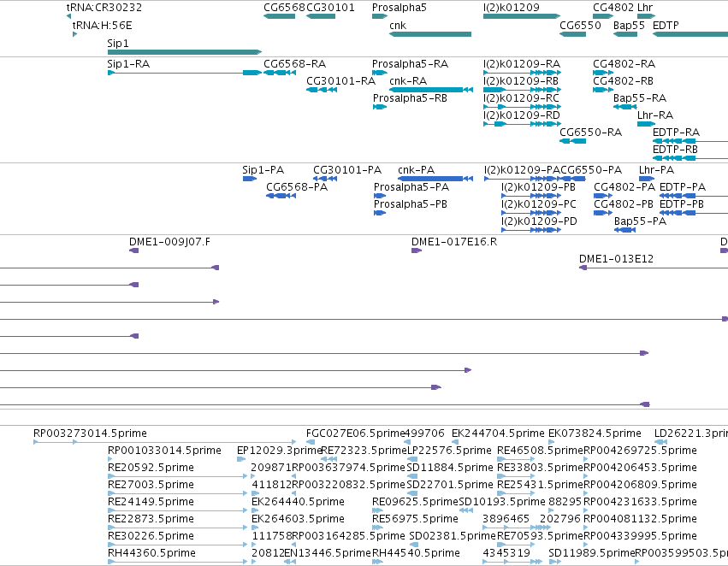Select the Sip1-RA transcript
Viewport: 728px width, 566px height.
point(185,73)
